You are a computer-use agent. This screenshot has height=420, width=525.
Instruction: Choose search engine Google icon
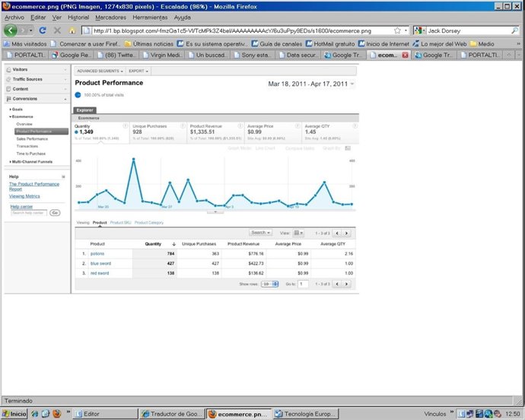coord(418,30)
